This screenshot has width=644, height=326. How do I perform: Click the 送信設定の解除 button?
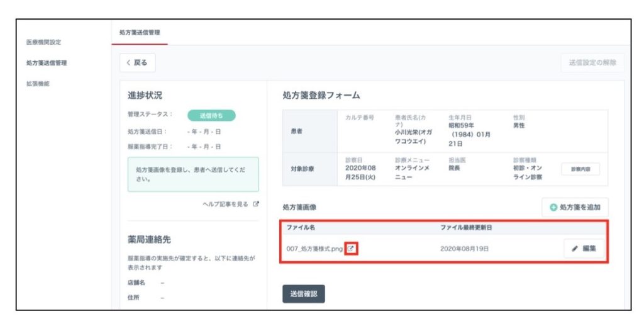[x=592, y=63]
